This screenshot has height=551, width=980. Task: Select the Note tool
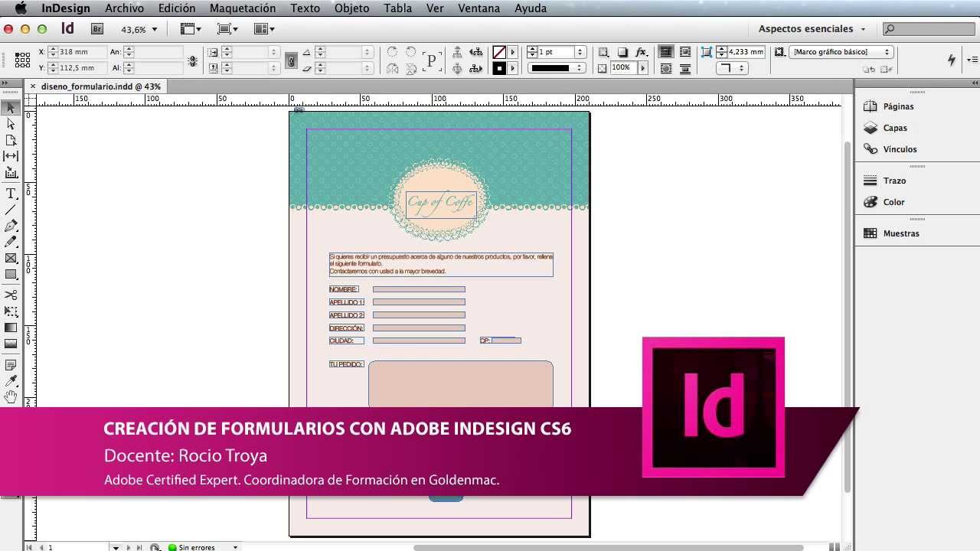[11, 365]
